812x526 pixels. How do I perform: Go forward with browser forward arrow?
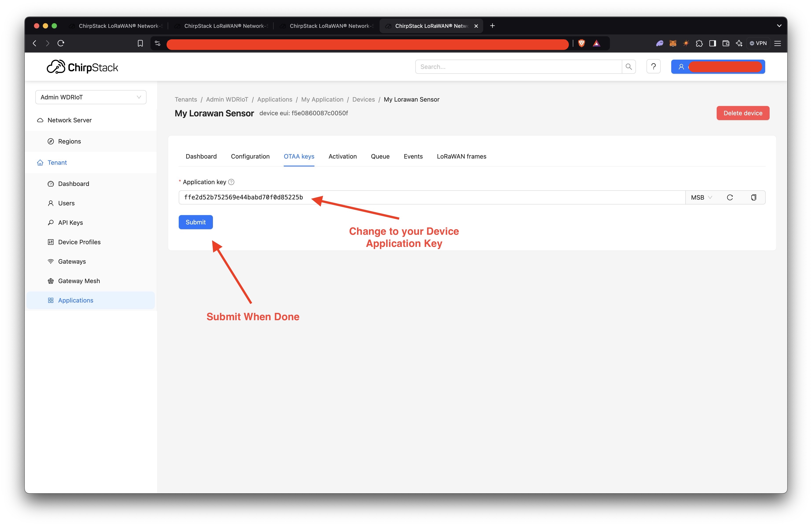coord(47,43)
